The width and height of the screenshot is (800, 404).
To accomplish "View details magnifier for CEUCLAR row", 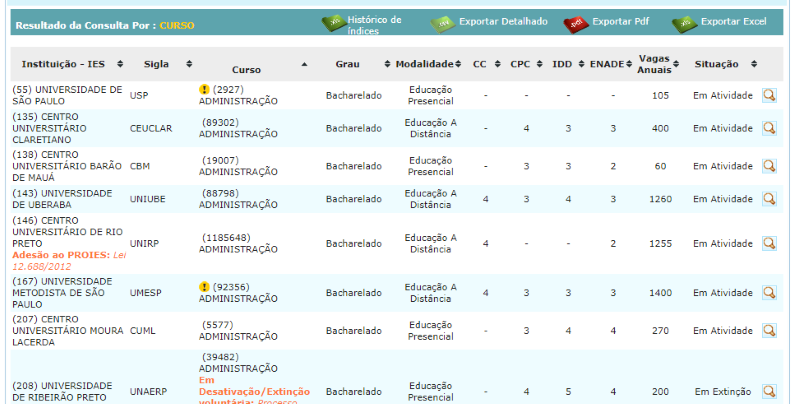I will pos(769,128).
